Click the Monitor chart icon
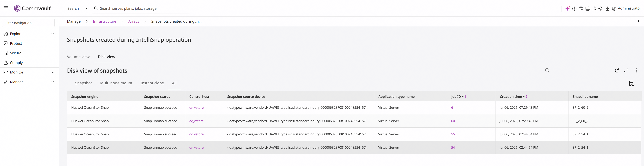This screenshot has height=166, width=644. [6, 72]
